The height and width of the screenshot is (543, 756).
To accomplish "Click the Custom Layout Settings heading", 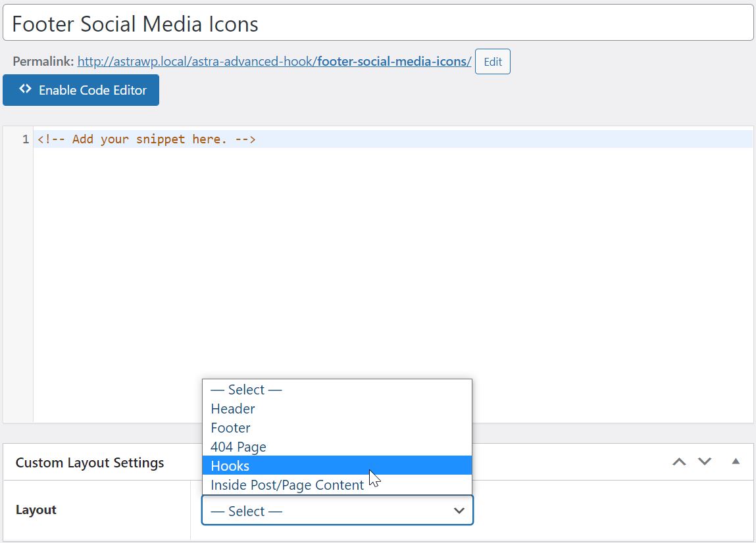I will (x=90, y=463).
